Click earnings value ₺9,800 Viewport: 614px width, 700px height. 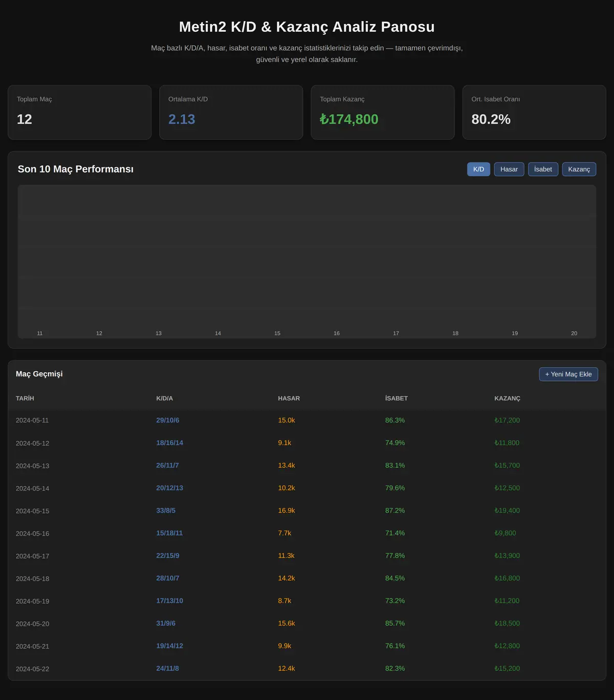pos(505,533)
